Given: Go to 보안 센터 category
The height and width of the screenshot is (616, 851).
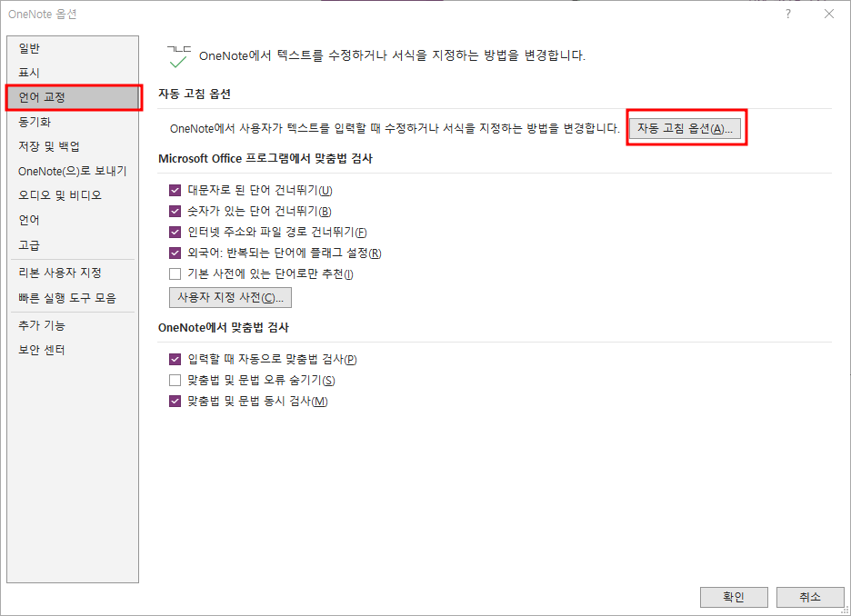Looking at the screenshot, I should coord(73,350).
